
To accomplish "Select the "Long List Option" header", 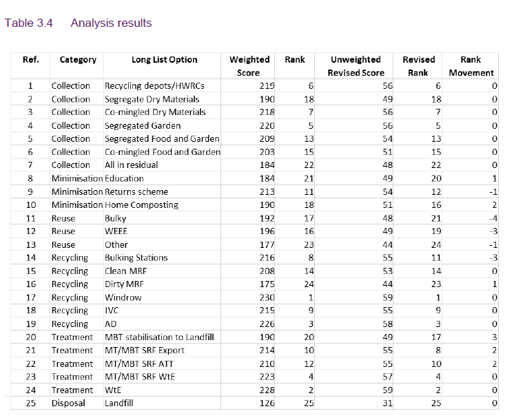I will click(164, 60).
